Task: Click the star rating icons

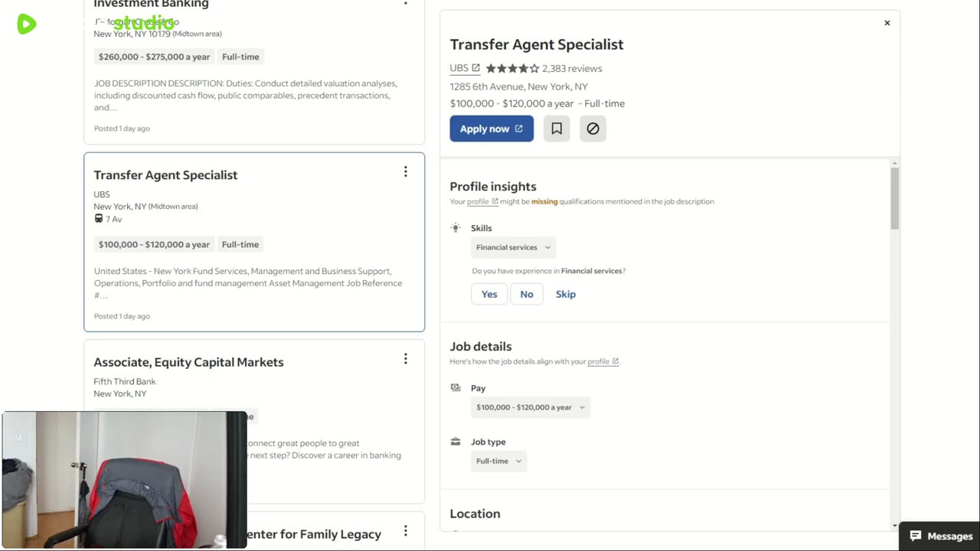Action: click(512, 68)
